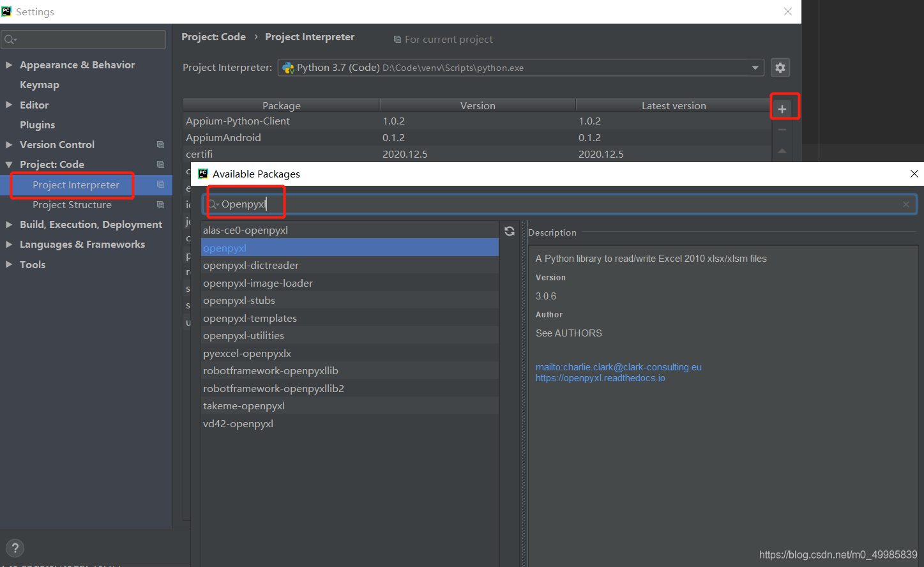Open the interpreter gear settings icon
Screen dimensions: 924x567
[780, 68]
